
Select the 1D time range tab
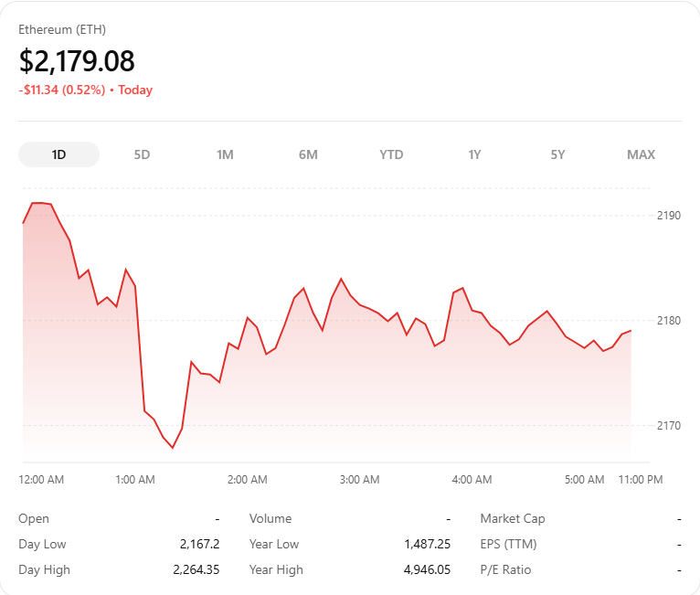tap(58, 154)
